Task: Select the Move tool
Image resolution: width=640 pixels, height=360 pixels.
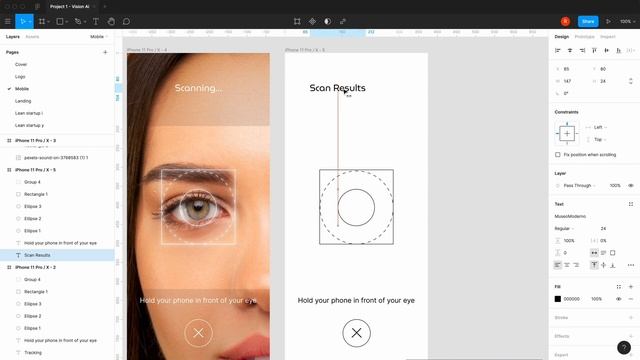Action: [22, 21]
